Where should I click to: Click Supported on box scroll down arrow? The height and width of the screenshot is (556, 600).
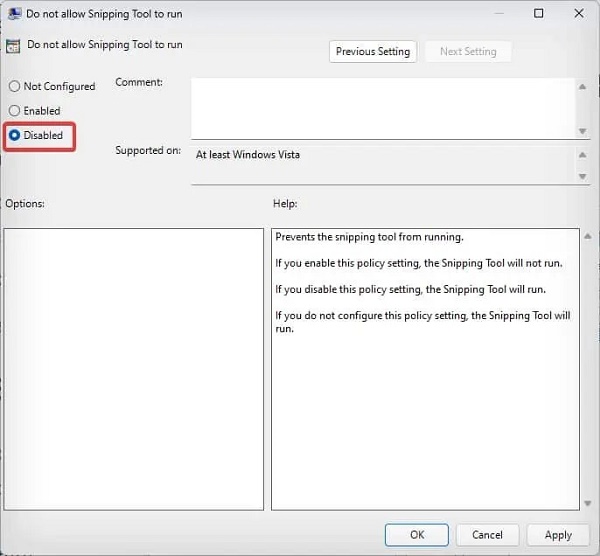coord(582,176)
